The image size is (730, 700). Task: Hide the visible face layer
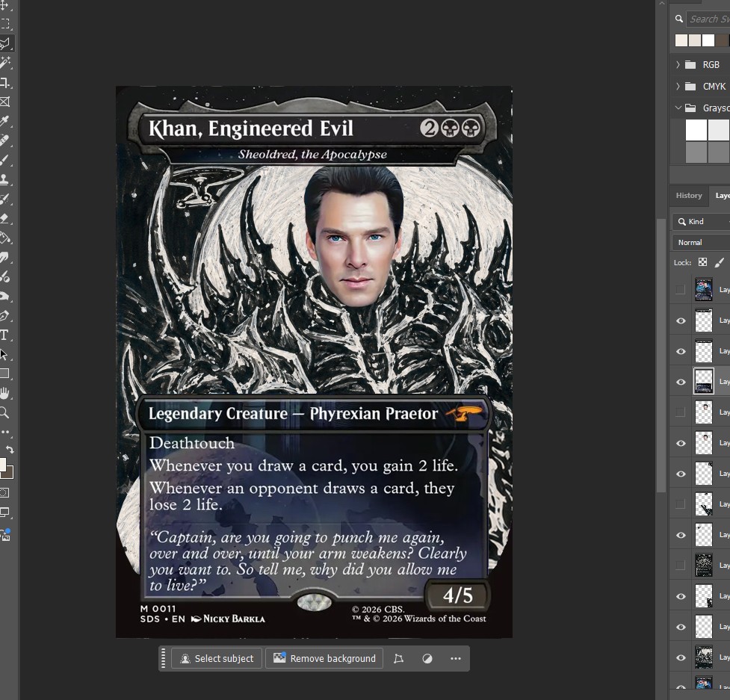tap(681, 443)
